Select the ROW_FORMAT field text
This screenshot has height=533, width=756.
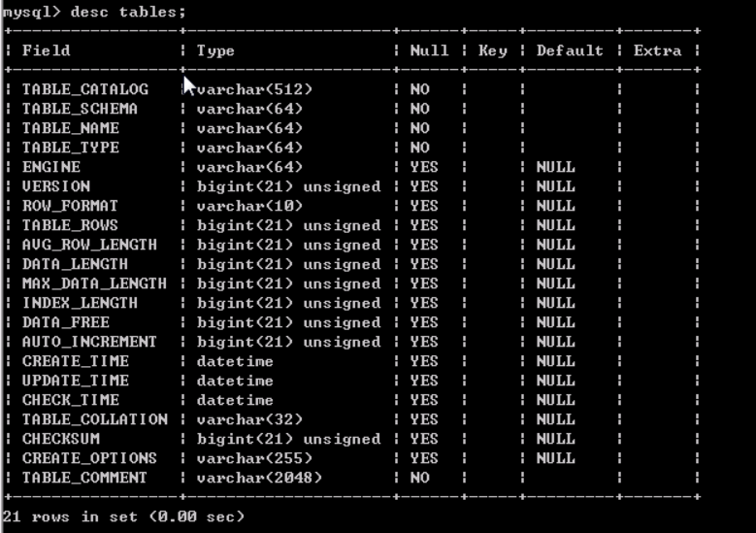pyautogui.click(x=70, y=206)
